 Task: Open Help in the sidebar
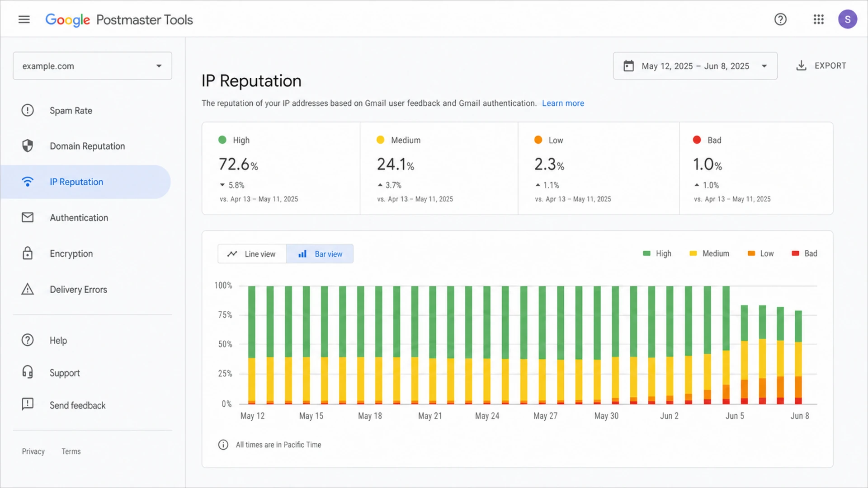[x=58, y=340]
